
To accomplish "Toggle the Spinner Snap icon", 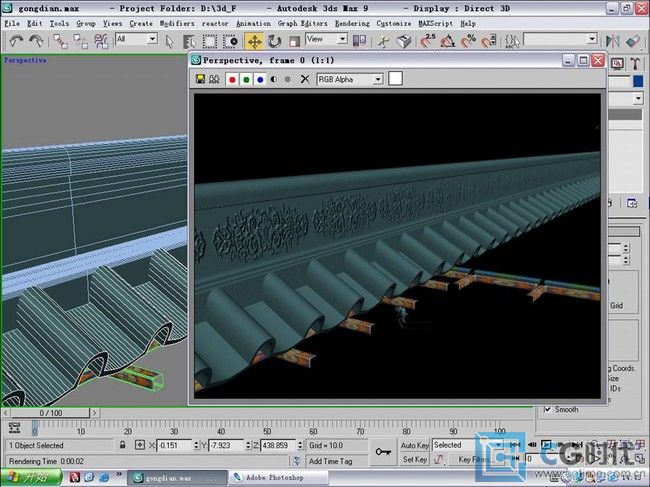I will (489, 41).
